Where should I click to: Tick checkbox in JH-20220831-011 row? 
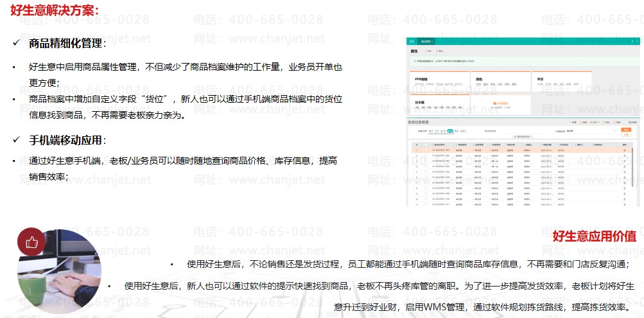coord(426,204)
